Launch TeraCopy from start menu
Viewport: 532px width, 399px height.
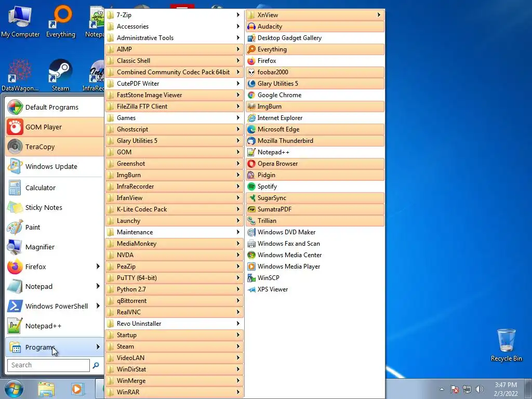[x=55, y=147]
